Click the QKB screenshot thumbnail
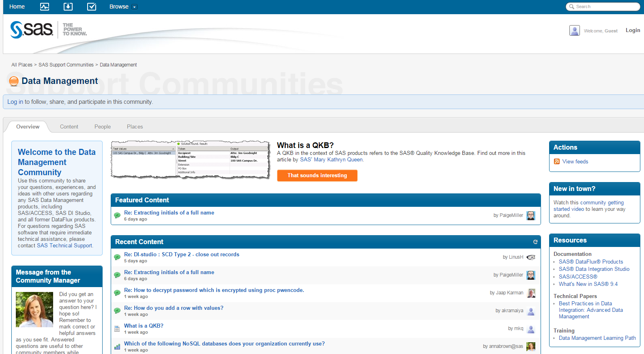This screenshot has width=644, height=354. tap(191, 160)
